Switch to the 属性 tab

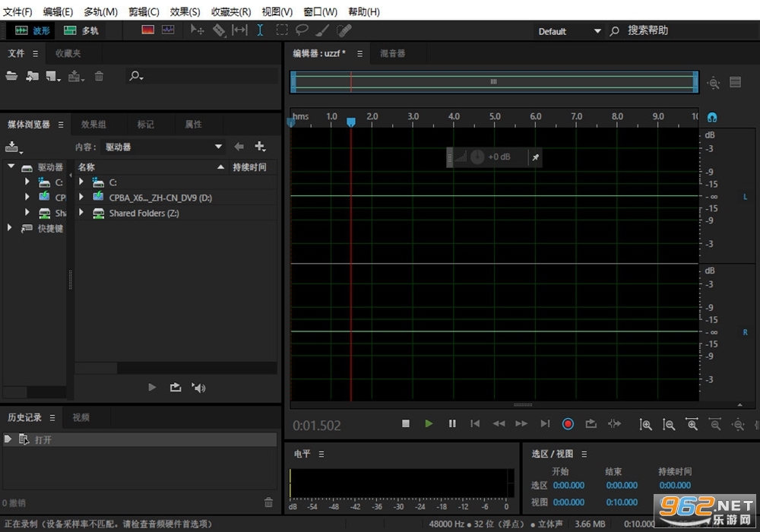point(193,125)
